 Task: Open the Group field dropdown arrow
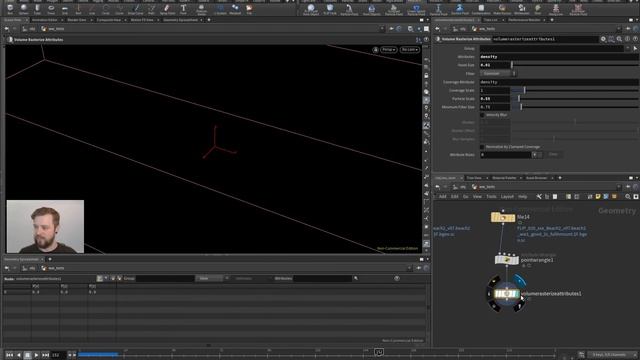[628, 49]
